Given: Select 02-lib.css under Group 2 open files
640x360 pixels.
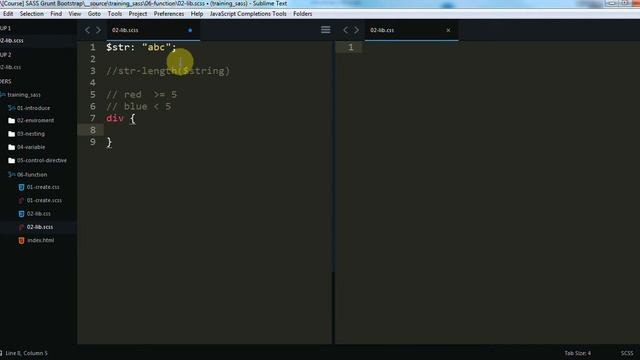Looking at the screenshot, I should tap(11, 67).
